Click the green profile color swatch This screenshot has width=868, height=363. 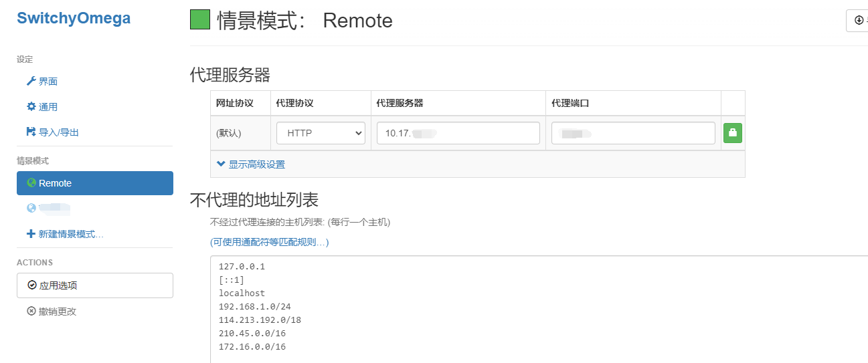tap(200, 20)
